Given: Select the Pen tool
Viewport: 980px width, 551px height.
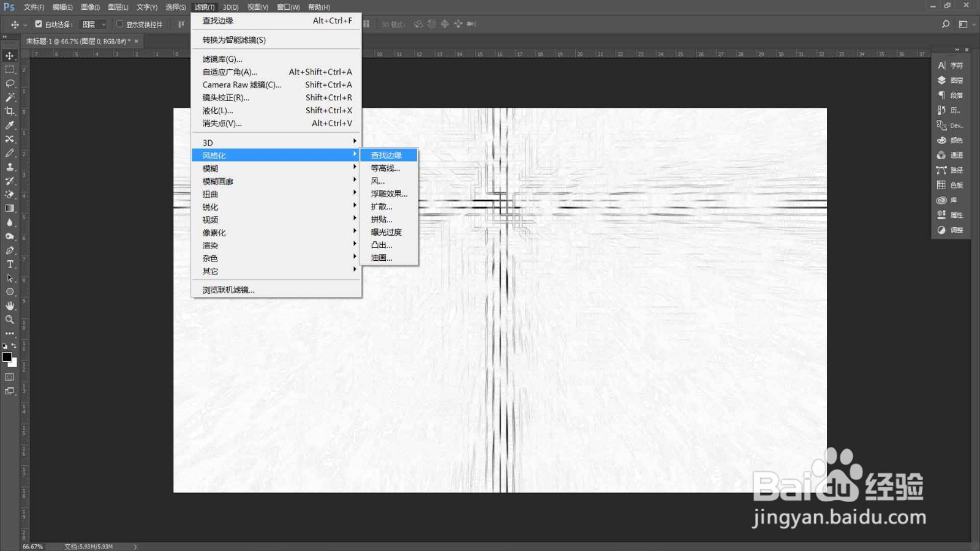Looking at the screenshot, I should pos(10,250).
